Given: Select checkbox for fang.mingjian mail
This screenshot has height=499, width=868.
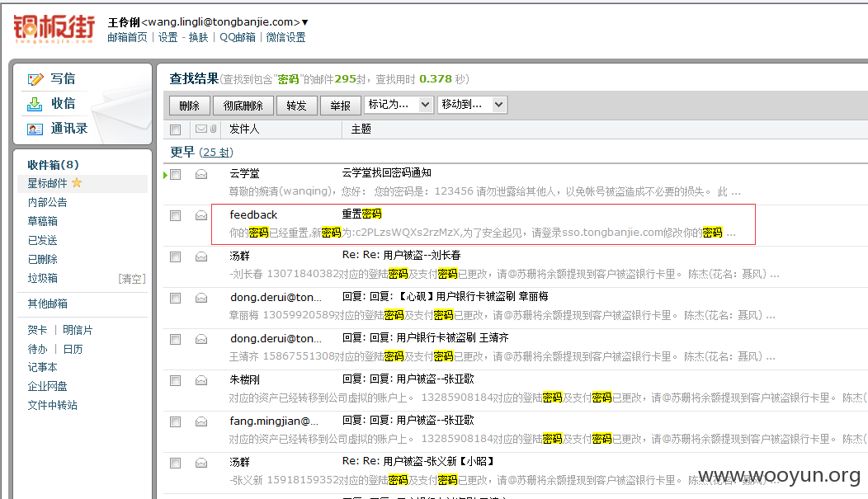Looking at the screenshot, I should point(176,422).
